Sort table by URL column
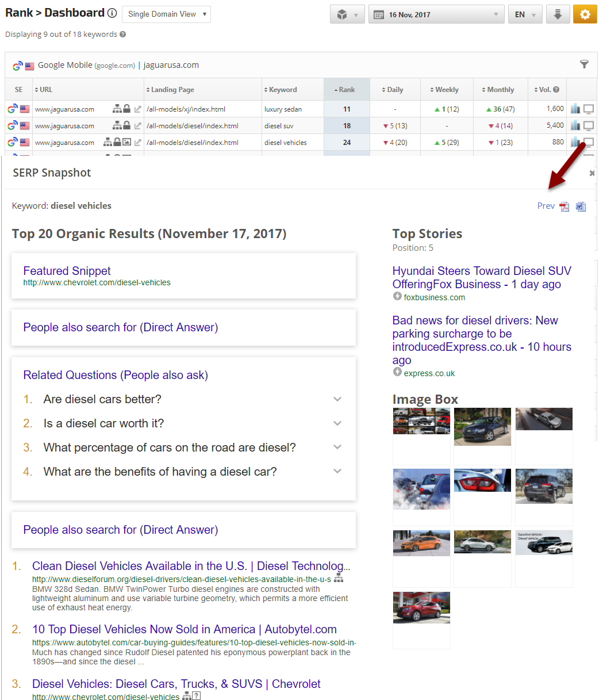 pyautogui.click(x=43, y=90)
